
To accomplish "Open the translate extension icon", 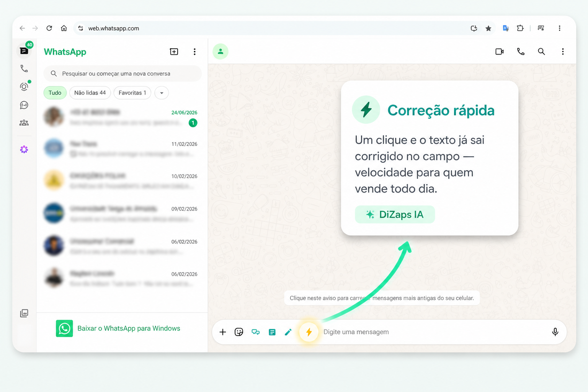I will click(506, 28).
